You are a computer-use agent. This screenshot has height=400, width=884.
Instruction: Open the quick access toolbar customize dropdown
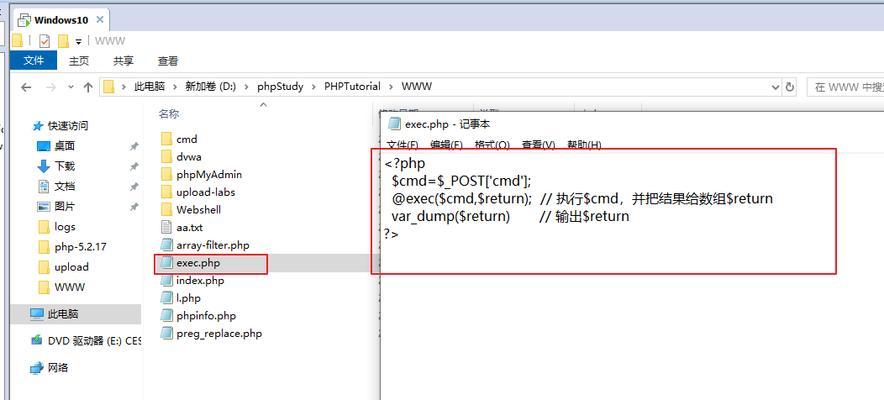79,41
